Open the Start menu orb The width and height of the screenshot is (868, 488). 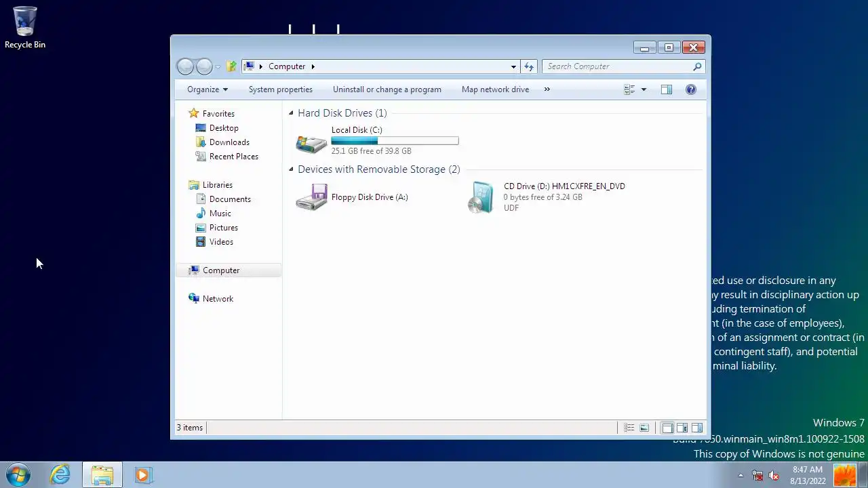coord(18,474)
